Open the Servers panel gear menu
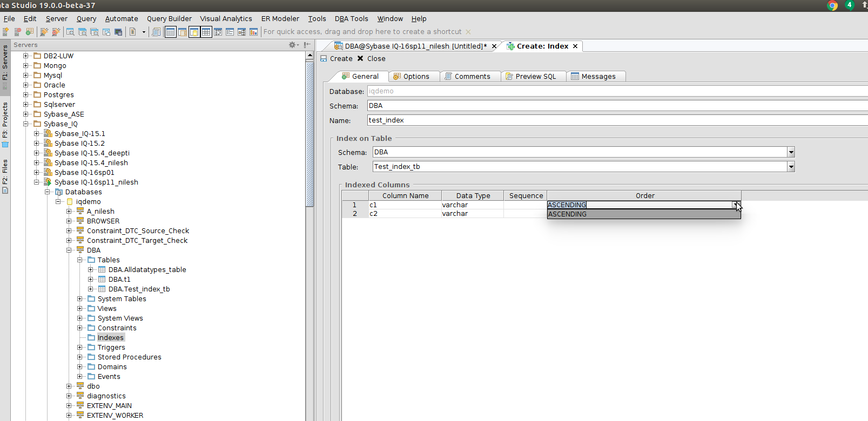This screenshot has width=868, height=421. 293,45
